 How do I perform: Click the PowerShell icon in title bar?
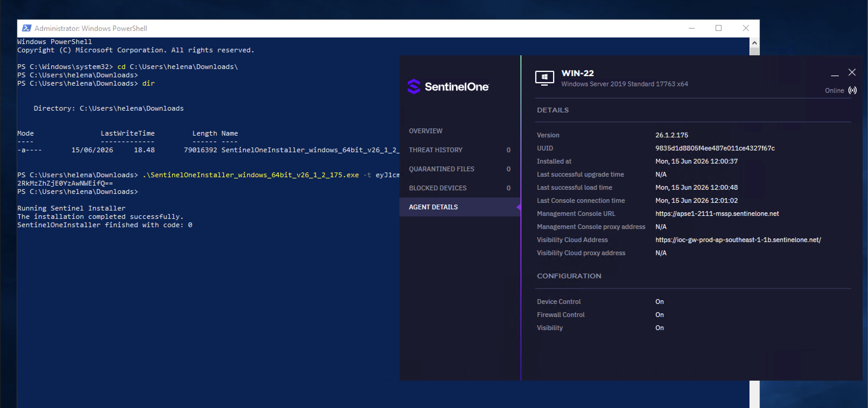(26, 28)
